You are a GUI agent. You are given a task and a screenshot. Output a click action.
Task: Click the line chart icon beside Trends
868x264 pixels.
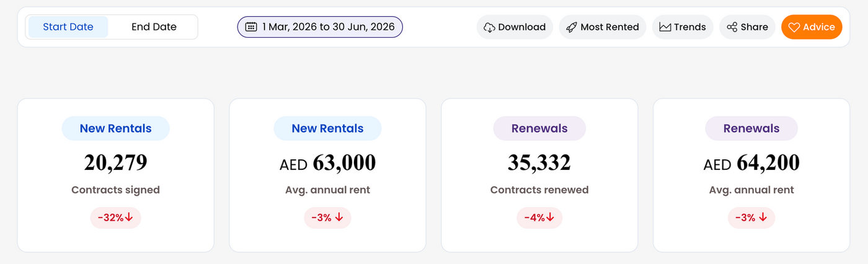(665, 27)
